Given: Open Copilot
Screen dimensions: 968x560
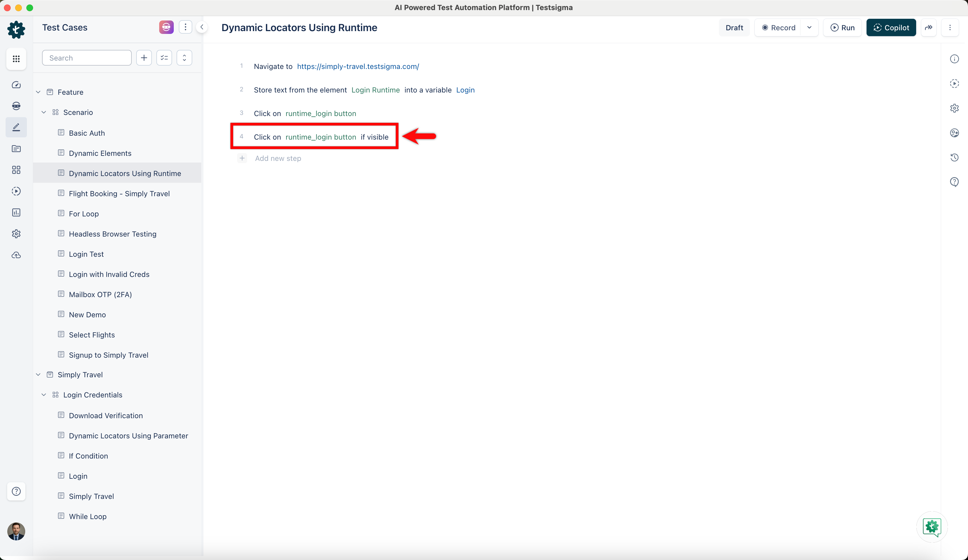Looking at the screenshot, I should (891, 28).
